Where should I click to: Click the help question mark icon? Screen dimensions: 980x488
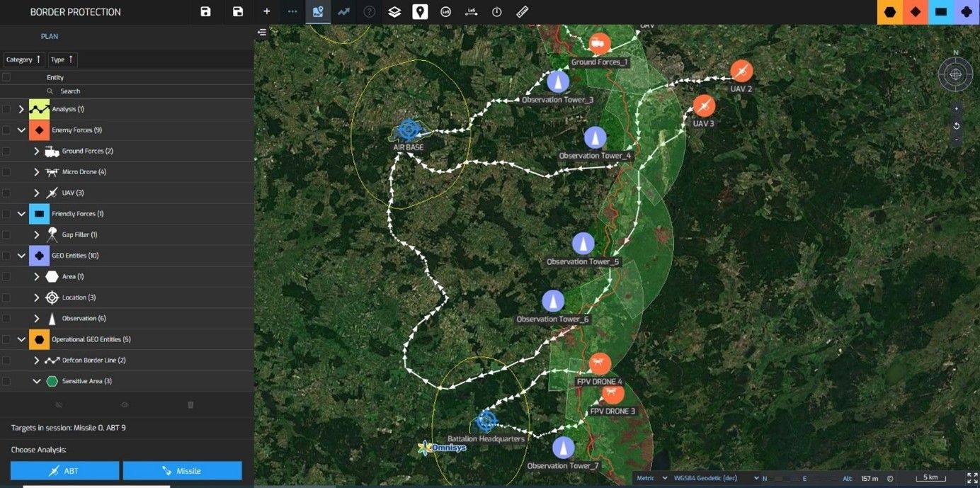[x=369, y=11]
